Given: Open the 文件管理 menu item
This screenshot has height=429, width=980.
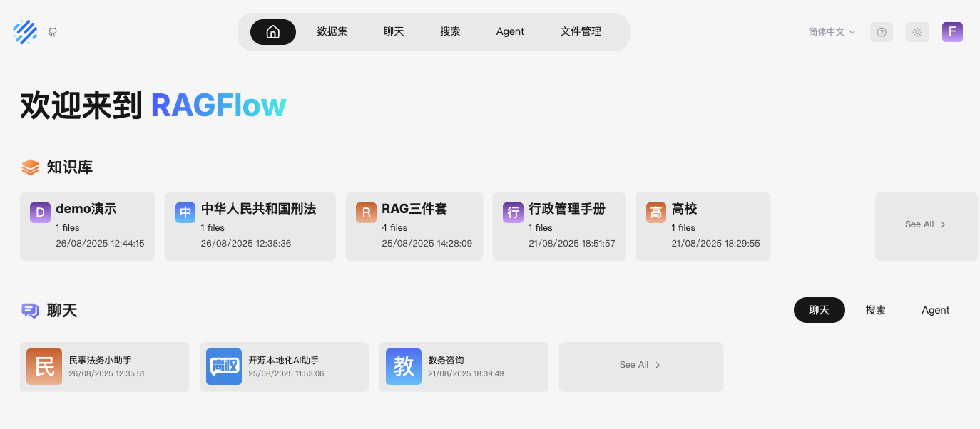Looking at the screenshot, I should (581, 31).
